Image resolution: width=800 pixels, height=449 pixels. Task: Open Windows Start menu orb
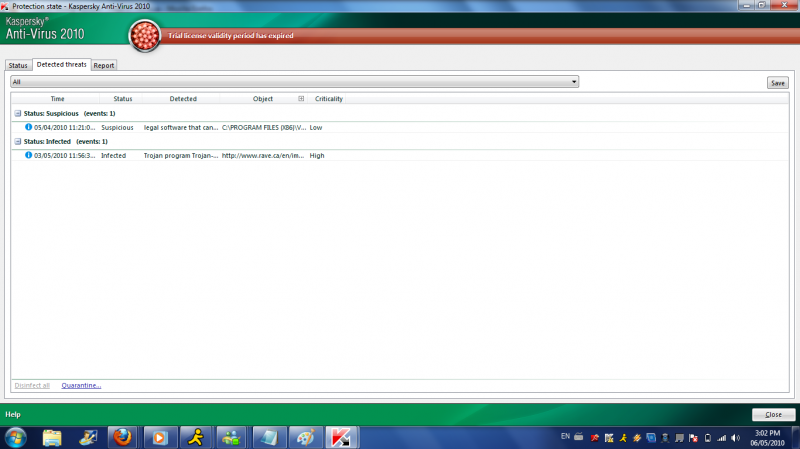pyautogui.click(x=15, y=438)
